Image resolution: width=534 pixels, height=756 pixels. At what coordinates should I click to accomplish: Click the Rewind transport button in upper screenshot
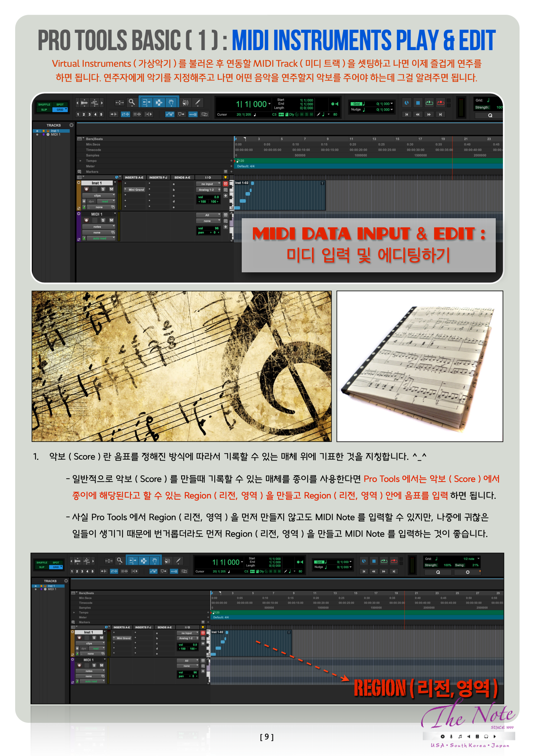[418, 114]
